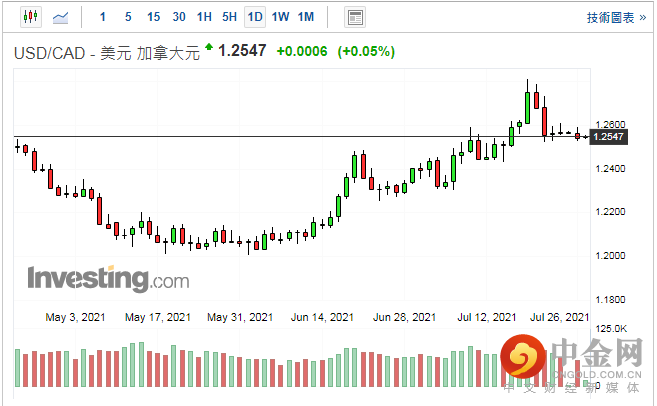Open the 技術圖表 technical chart link
The height and width of the screenshot is (406, 657).
[x=616, y=18]
